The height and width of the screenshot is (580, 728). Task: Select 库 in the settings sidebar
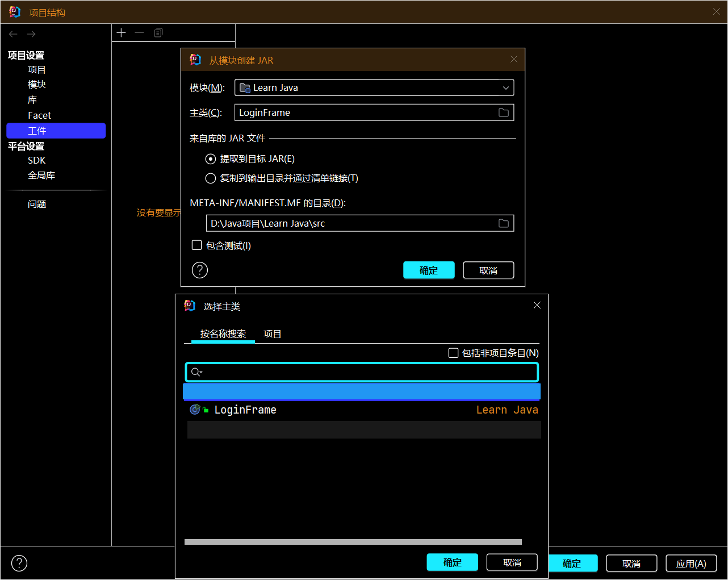[x=32, y=100]
